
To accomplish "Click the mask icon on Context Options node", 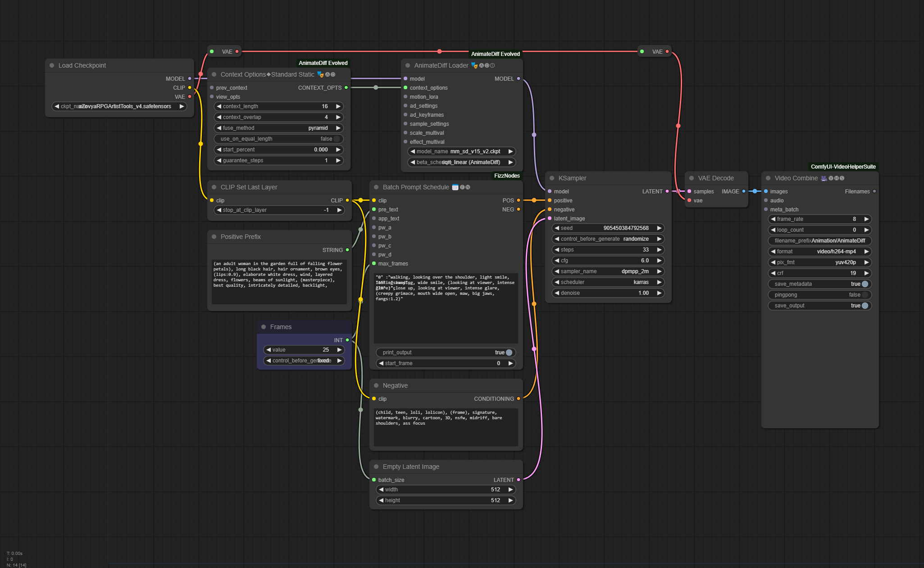I will click(x=320, y=74).
